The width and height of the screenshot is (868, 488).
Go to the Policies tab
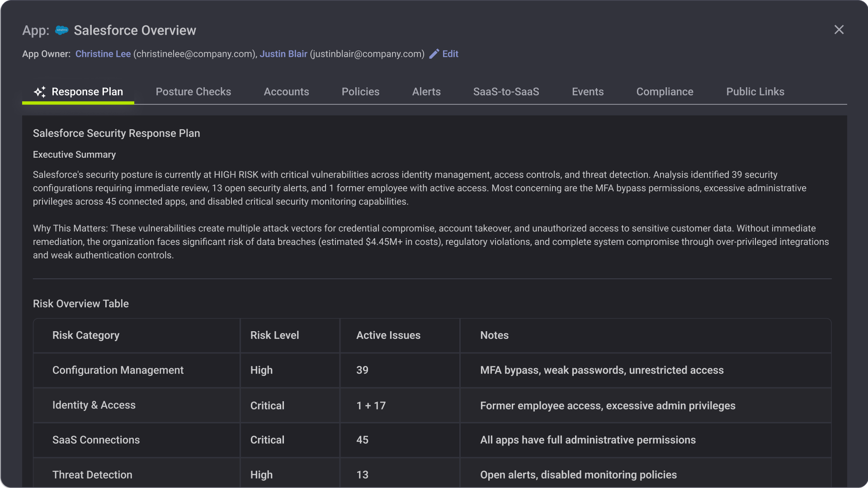coord(361,92)
